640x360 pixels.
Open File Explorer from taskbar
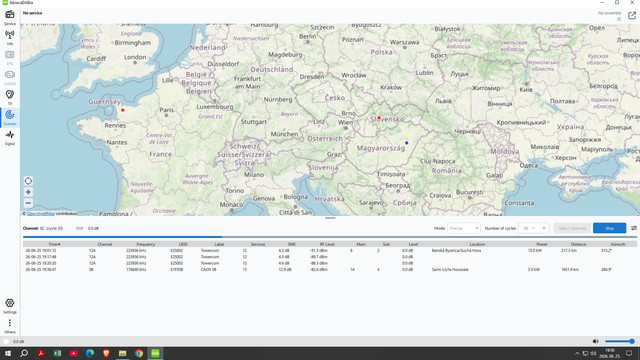[x=122, y=353]
